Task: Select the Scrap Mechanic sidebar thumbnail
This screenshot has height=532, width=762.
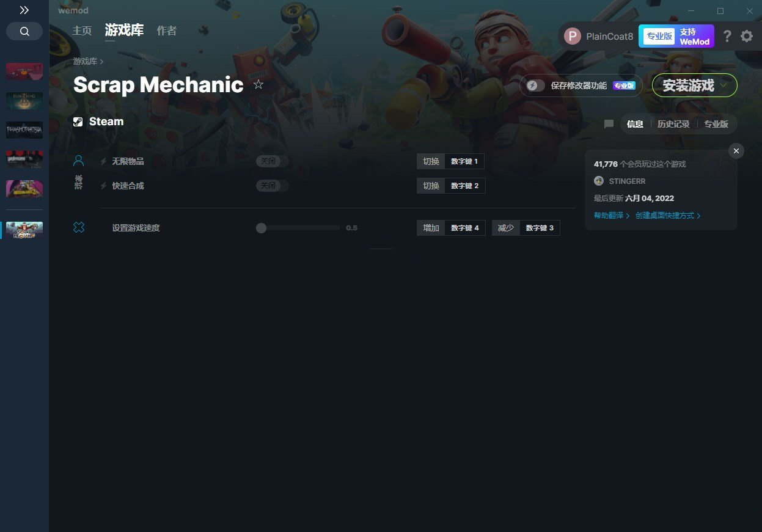Action: coord(24,230)
